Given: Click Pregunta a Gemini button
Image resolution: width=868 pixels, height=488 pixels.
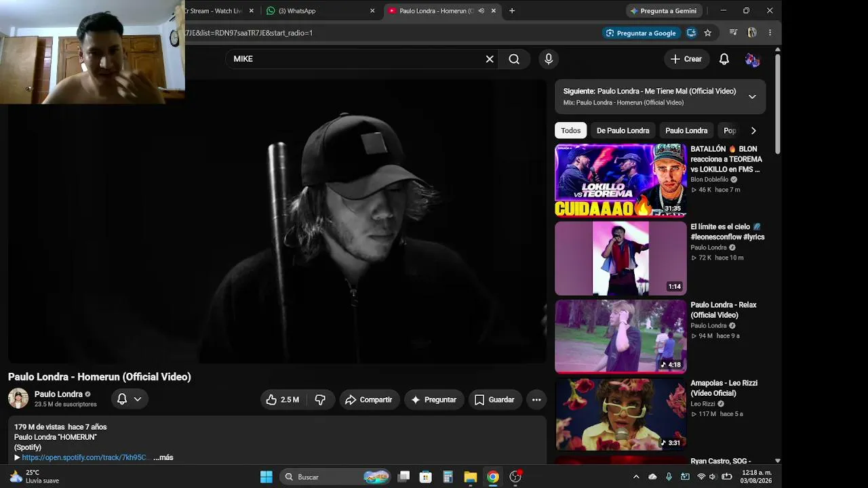Looking at the screenshot, I should tap(664, 11).
